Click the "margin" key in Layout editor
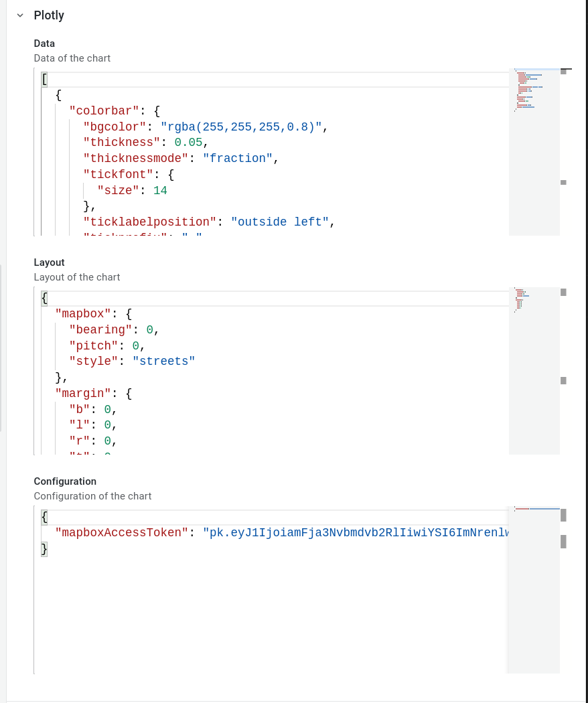Screen dimensions: 588x703 click(x=83, y=393)
